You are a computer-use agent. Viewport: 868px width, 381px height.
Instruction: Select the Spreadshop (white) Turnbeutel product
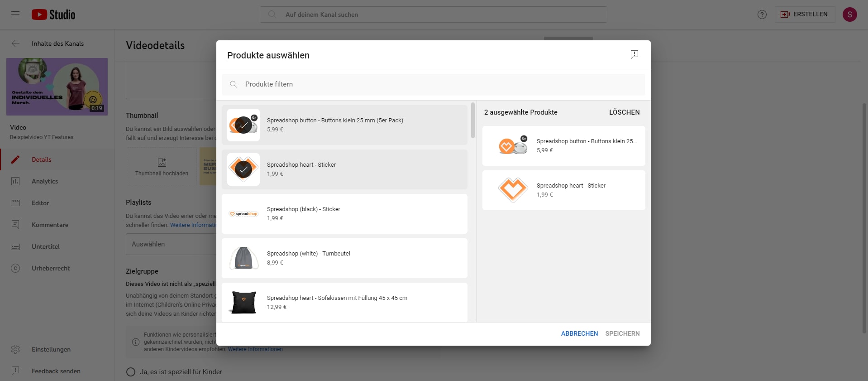coord(344,258)
